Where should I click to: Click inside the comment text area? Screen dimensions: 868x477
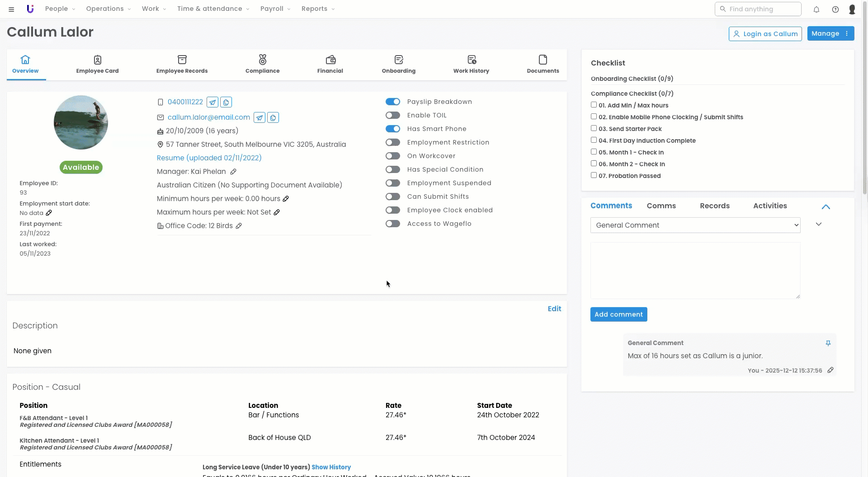695,270
